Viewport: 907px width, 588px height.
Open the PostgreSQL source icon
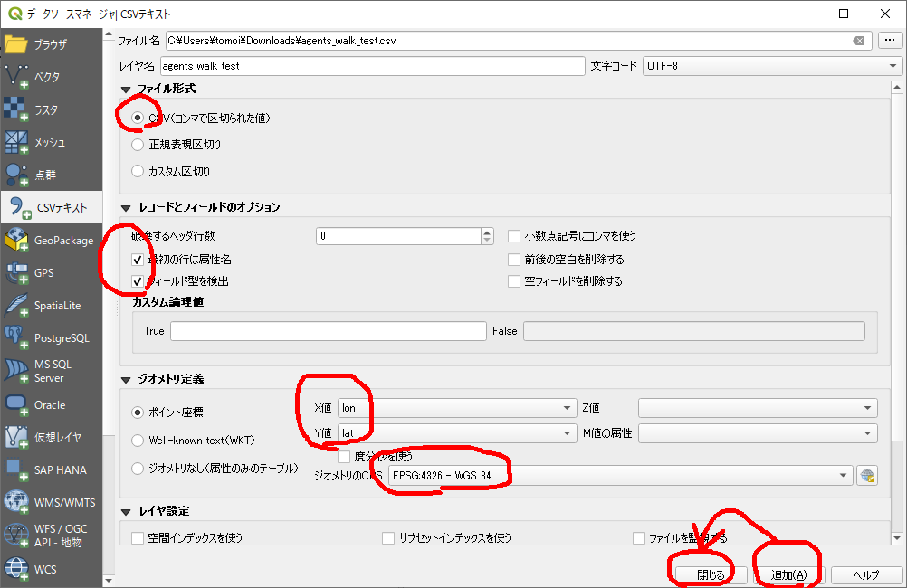click(x=17, y=338)
